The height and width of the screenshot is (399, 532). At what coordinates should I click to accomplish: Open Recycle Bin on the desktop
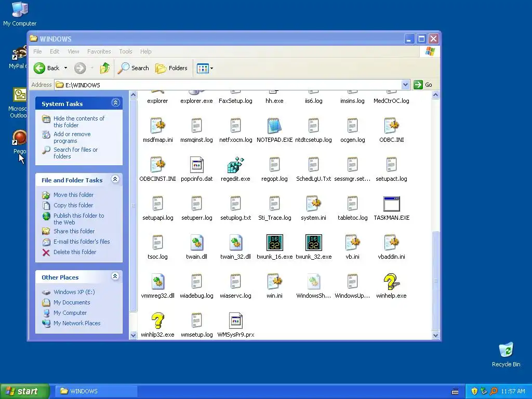pyautogui.click(x=506, y=355)
